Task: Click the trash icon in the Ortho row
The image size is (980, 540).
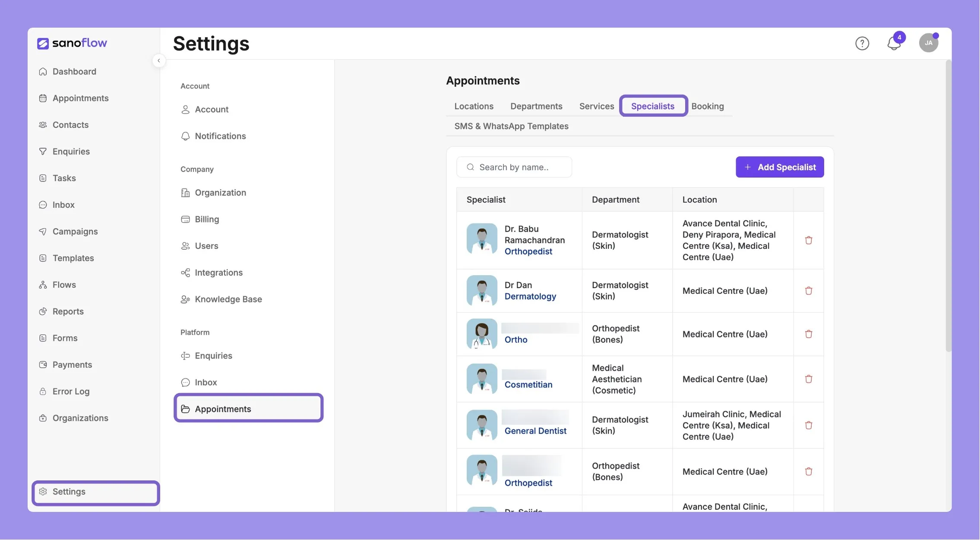Action: (808, 334)
